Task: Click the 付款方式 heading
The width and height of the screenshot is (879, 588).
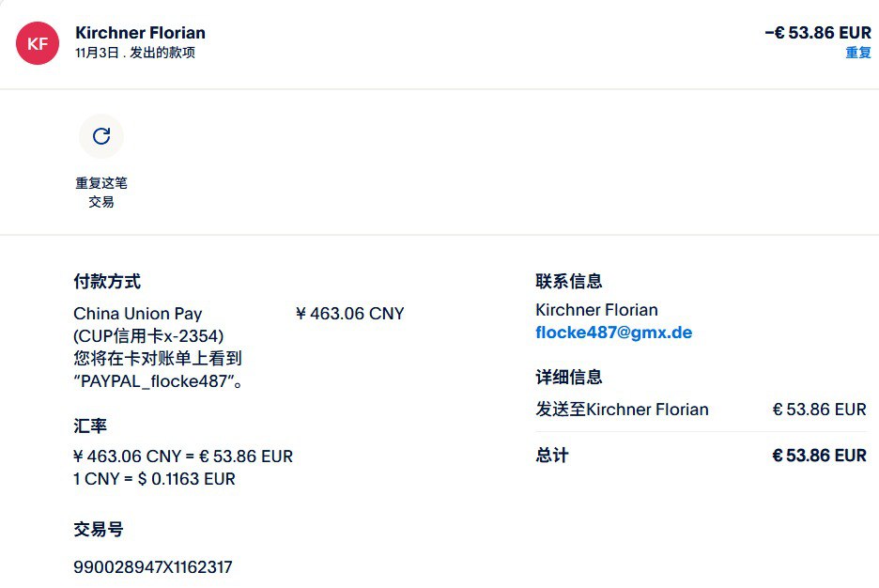Action: point(107,281)
